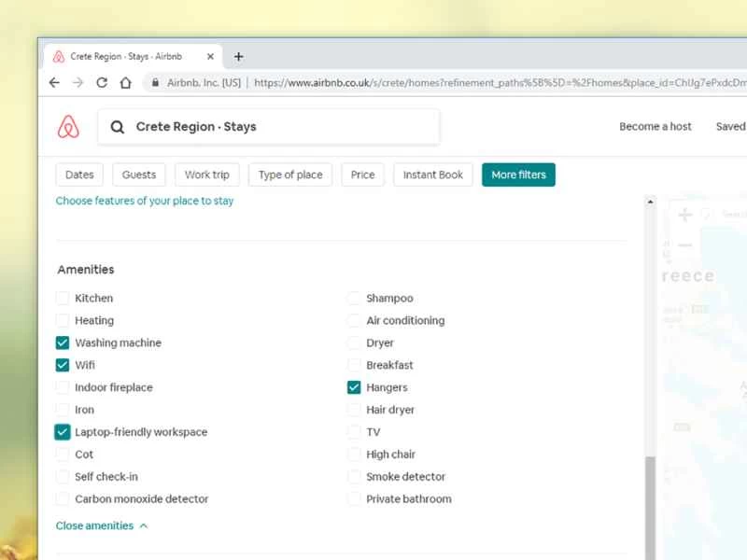Follow the Become a host link

(x=655, y=127)
